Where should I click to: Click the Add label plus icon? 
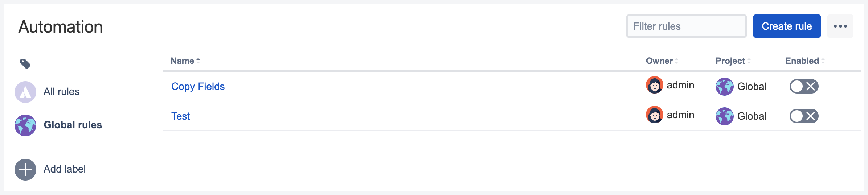pyautogui.click(x=25, y=170)
